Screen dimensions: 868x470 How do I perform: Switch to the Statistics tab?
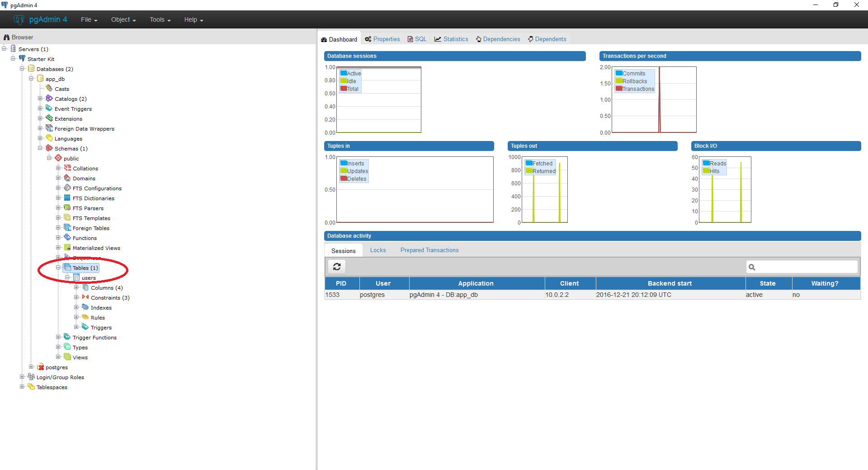click(451, 39)
